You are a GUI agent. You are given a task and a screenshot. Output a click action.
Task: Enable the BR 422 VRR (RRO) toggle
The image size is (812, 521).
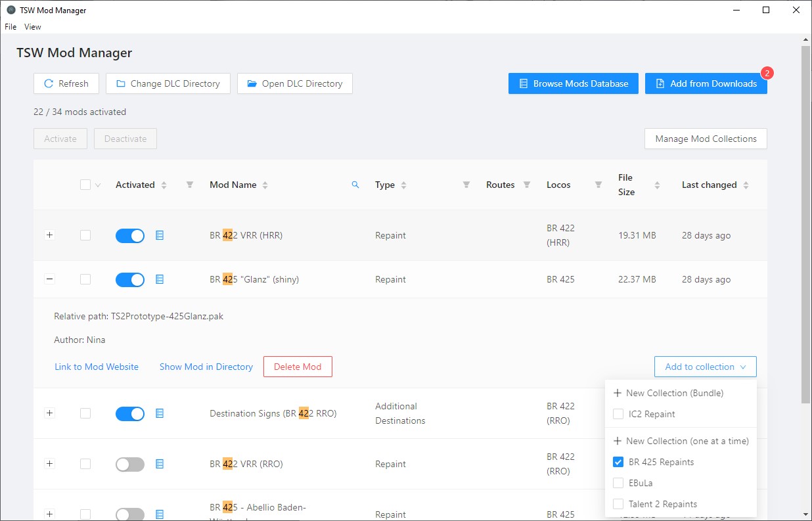click(x=129, y=464)
